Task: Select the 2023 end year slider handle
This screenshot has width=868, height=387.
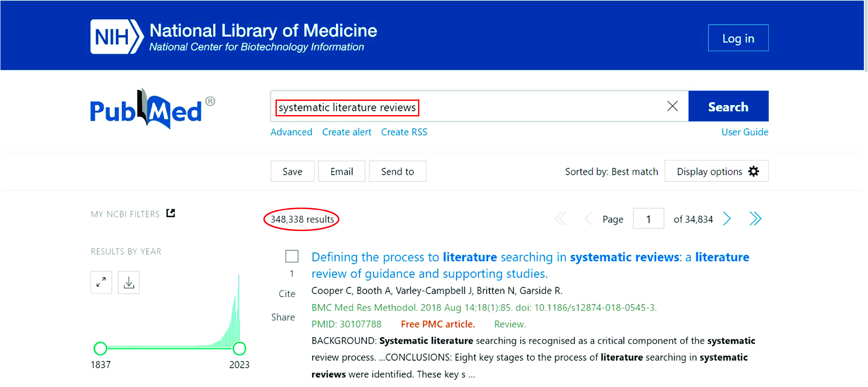Action: point(239,348)
